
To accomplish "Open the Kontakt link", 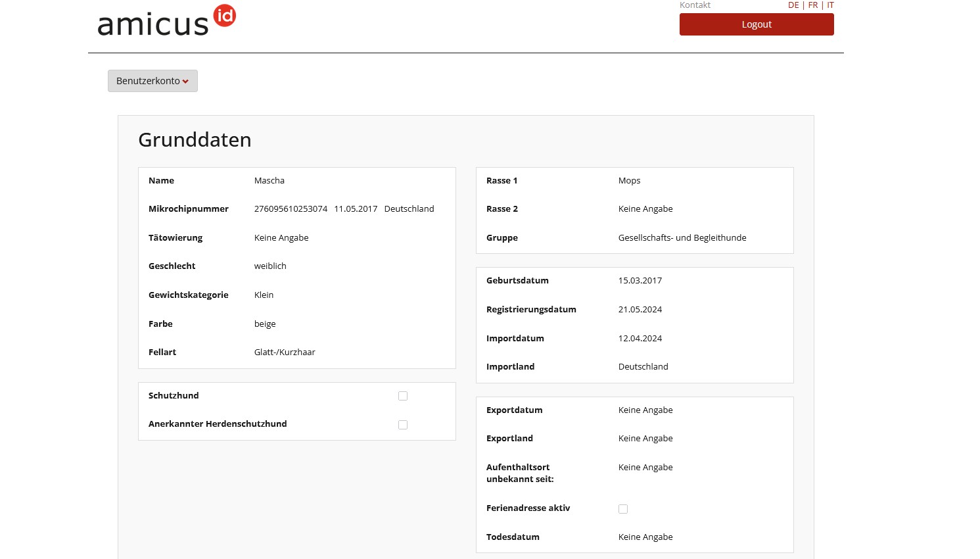I will [695, 5].
